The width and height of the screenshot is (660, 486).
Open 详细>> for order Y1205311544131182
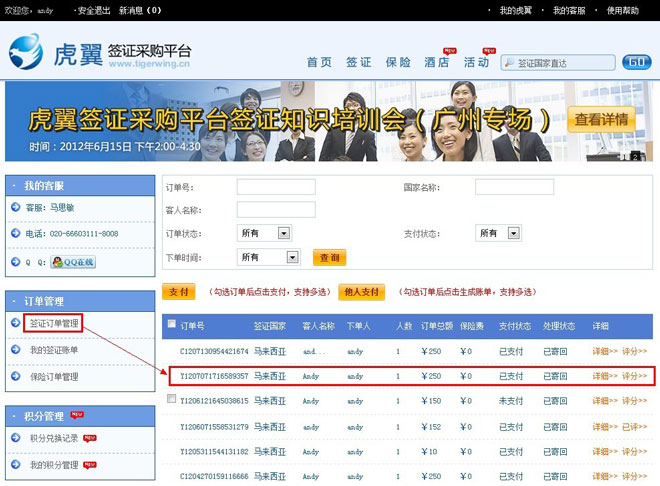pyautogui.click(x=605, y=451)
